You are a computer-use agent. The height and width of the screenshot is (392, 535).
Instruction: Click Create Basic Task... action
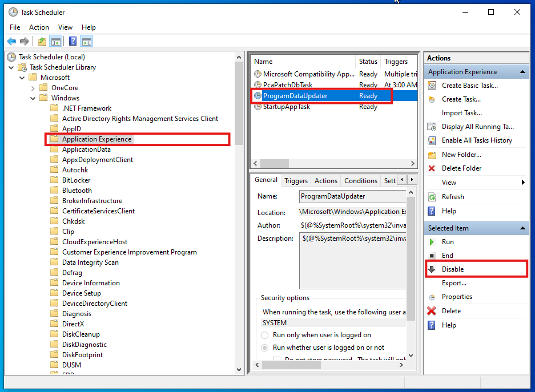pyautogui.click(x=470, y=86)
